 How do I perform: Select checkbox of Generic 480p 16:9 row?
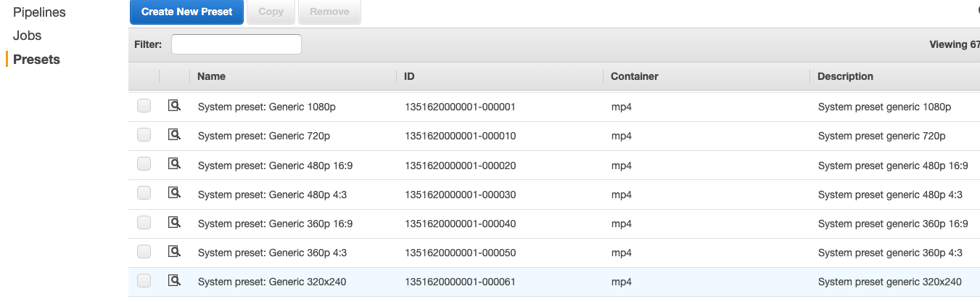coord(144,164)
